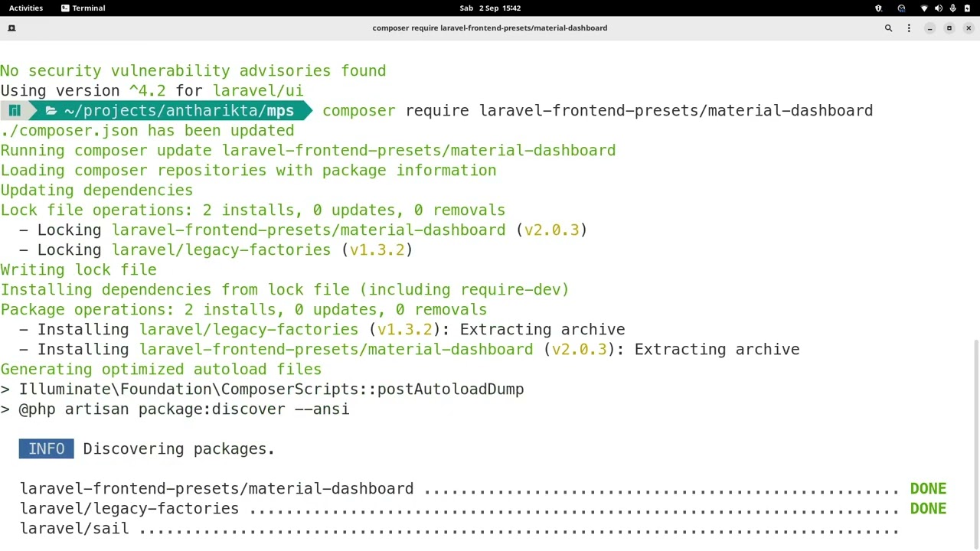This screenshot has height=551, width=980.
Task: Open the terminal three-dot menu
Action: 909,28
